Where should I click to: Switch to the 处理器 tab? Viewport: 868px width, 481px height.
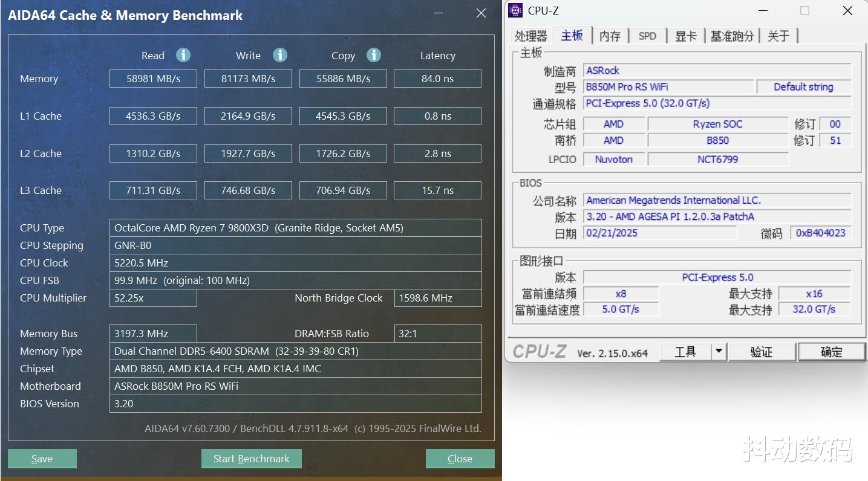point(530,36)
